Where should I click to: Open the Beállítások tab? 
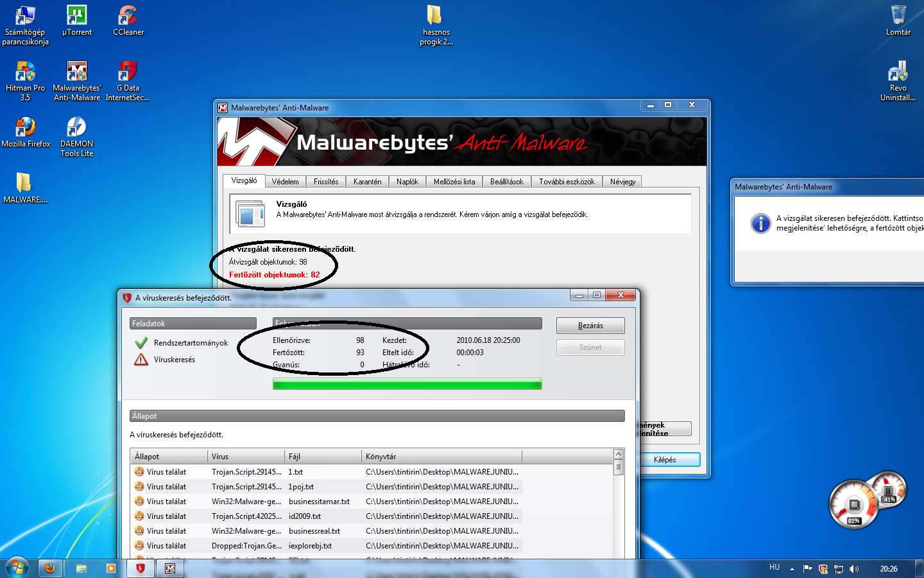pos(507,182)
